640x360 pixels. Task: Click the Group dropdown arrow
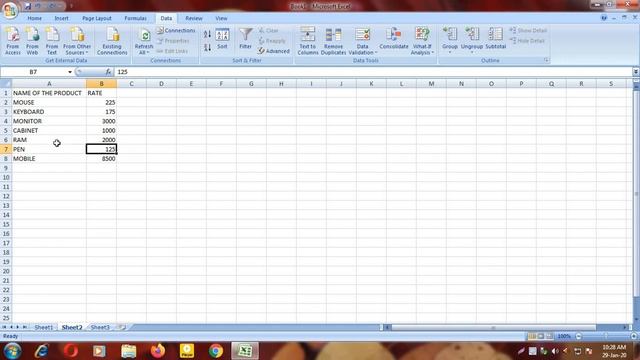pyautogui.click(x=450, y=52)
